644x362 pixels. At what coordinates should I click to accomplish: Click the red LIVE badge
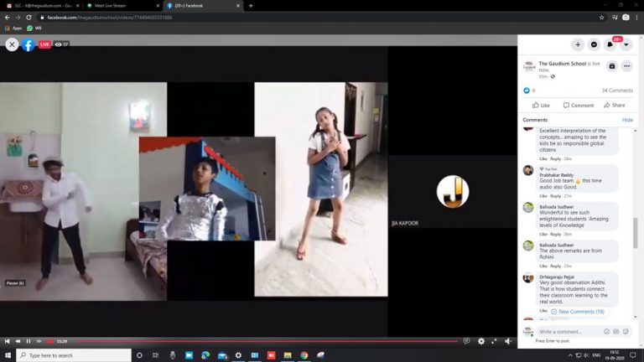[x=44, y=44]
